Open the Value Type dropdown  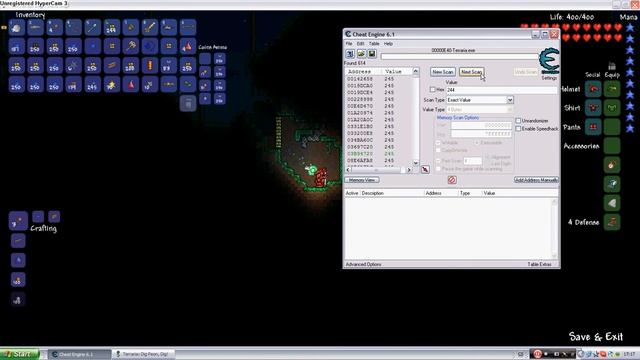click(x=510, y=110)
